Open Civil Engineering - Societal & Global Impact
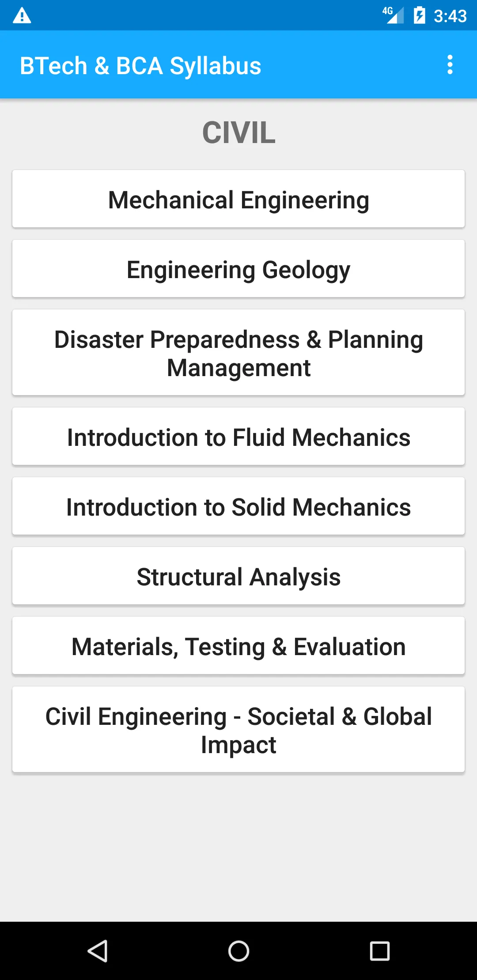Viewport: 477px width, 980px height. coord(238,730)
